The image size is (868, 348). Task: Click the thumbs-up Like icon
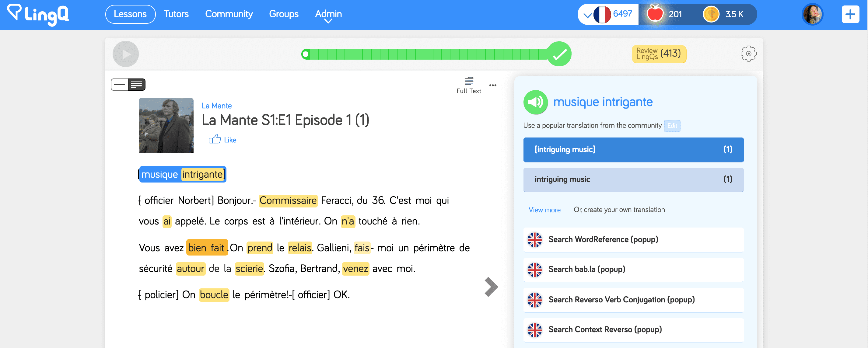point(215,139)
